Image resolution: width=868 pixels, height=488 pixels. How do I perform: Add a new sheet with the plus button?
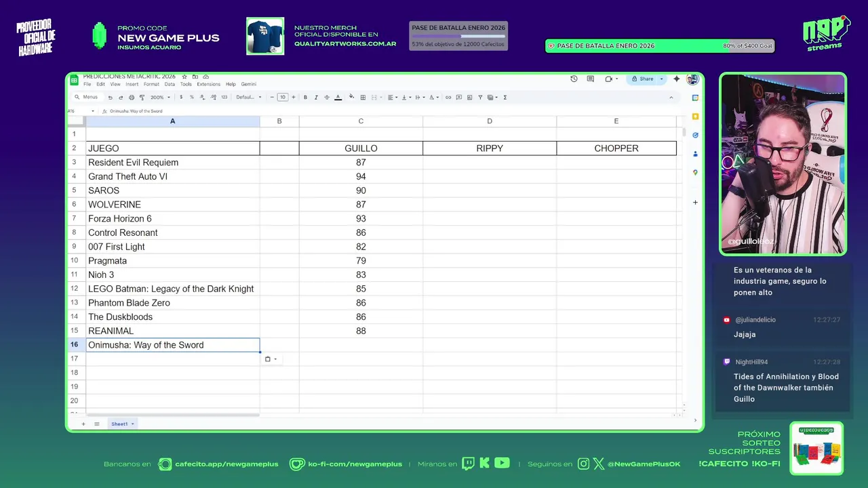point(83,424)
